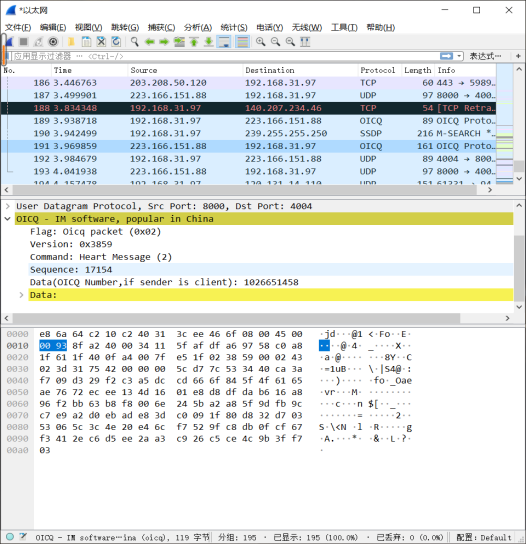Screen dimensions: 526x545
Task: Sort packets by the Protocol column header
Action: [x=380, y=70]
